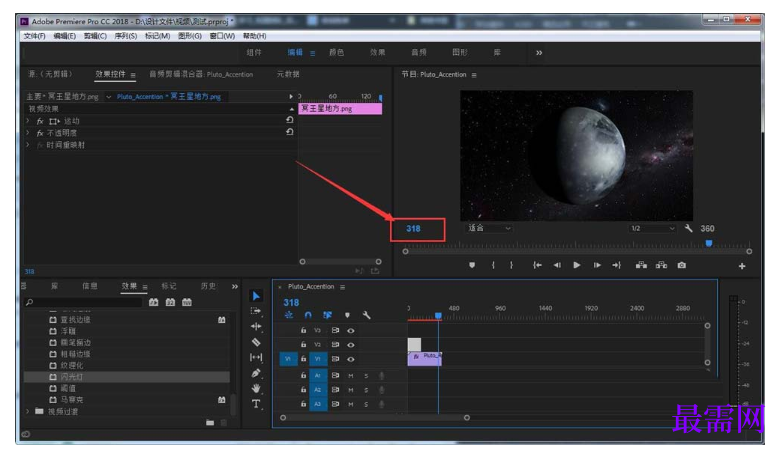Open the 1/2 playback resolution dropdown
Viewport: 784px width, 450px height.
tap(652, 228)
